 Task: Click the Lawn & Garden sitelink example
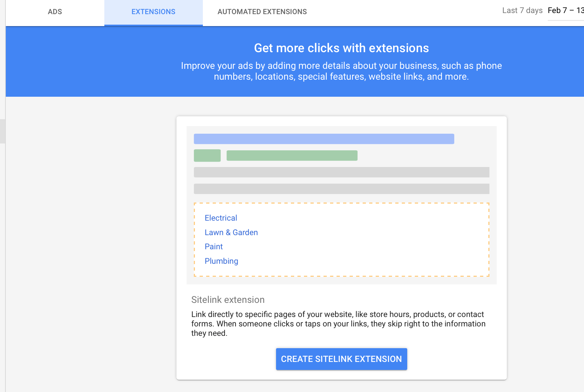(x=231, y=233)
